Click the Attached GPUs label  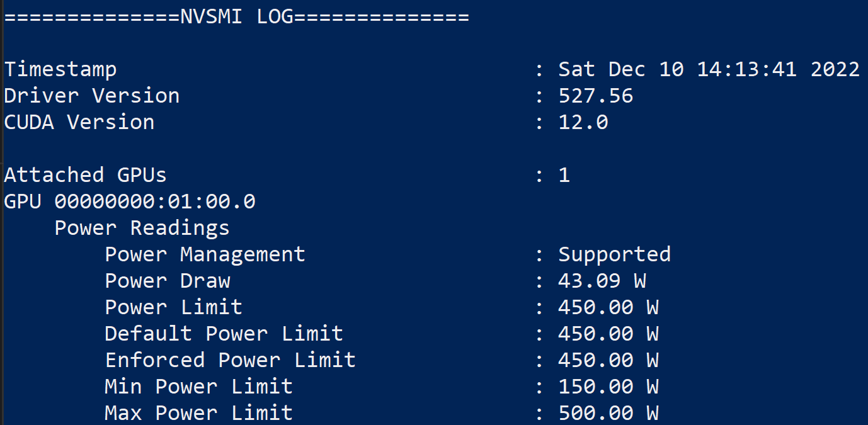coord(86,175)
